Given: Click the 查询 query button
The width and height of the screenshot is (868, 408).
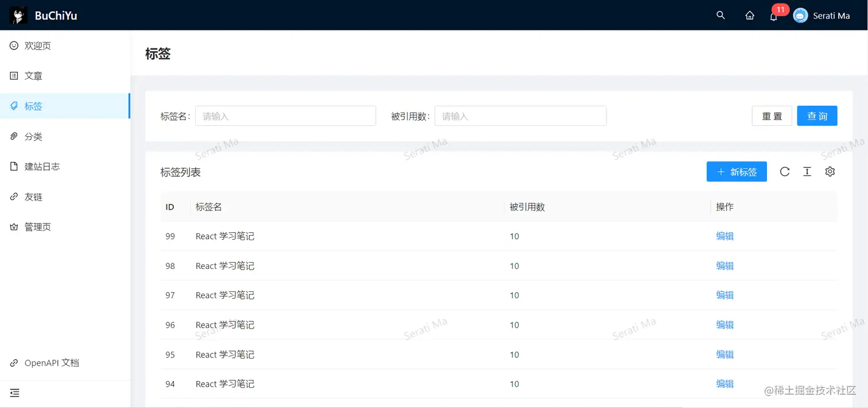Looking at the screenshot, I should click(817, 116).
